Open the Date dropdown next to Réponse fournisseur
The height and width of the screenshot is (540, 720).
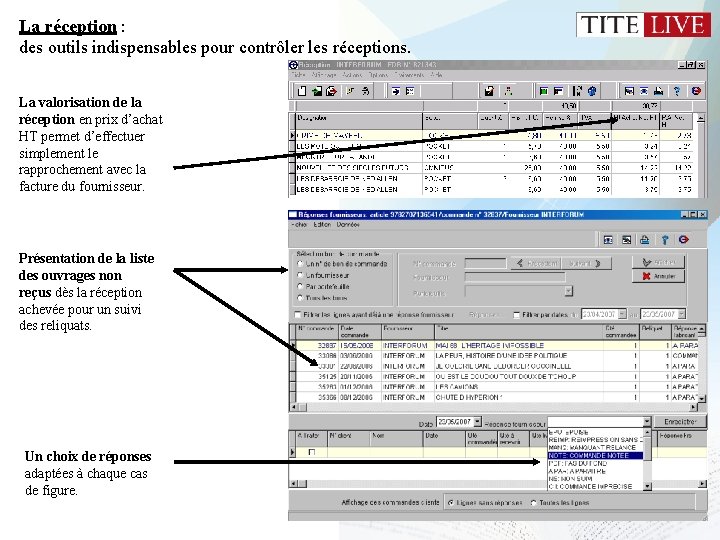tap(478, 422)
